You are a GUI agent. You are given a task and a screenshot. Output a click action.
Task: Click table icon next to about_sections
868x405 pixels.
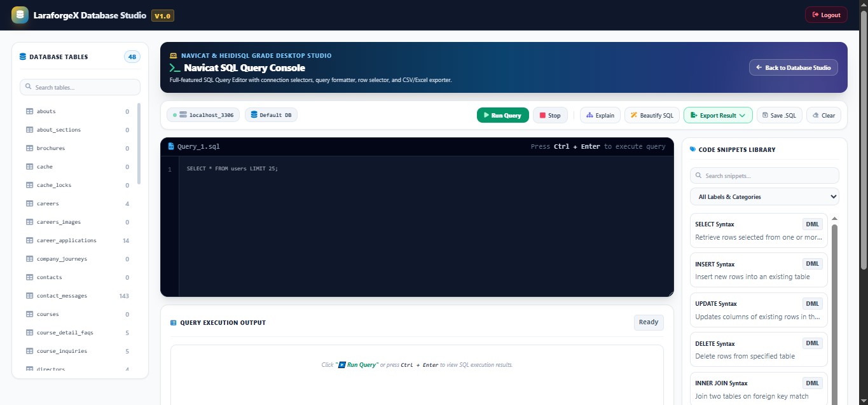[x=29, y=130]
